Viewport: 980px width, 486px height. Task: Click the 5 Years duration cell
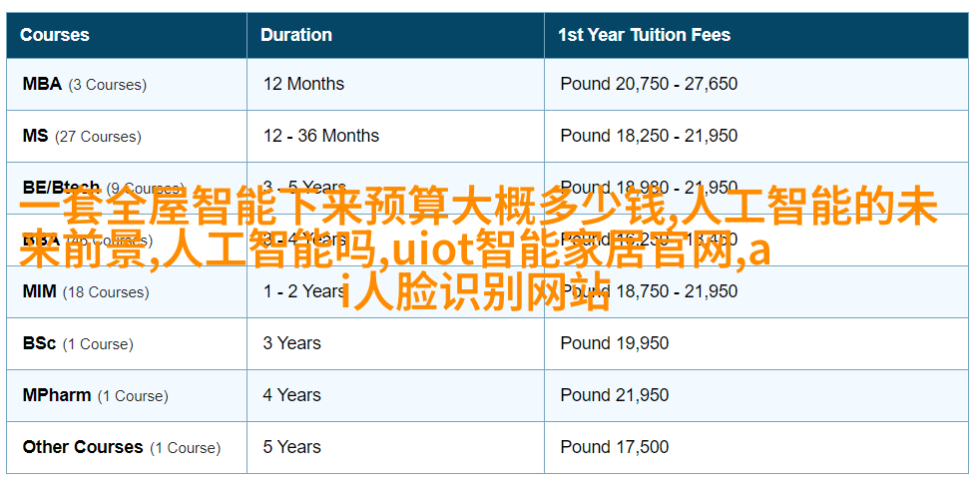291,447
